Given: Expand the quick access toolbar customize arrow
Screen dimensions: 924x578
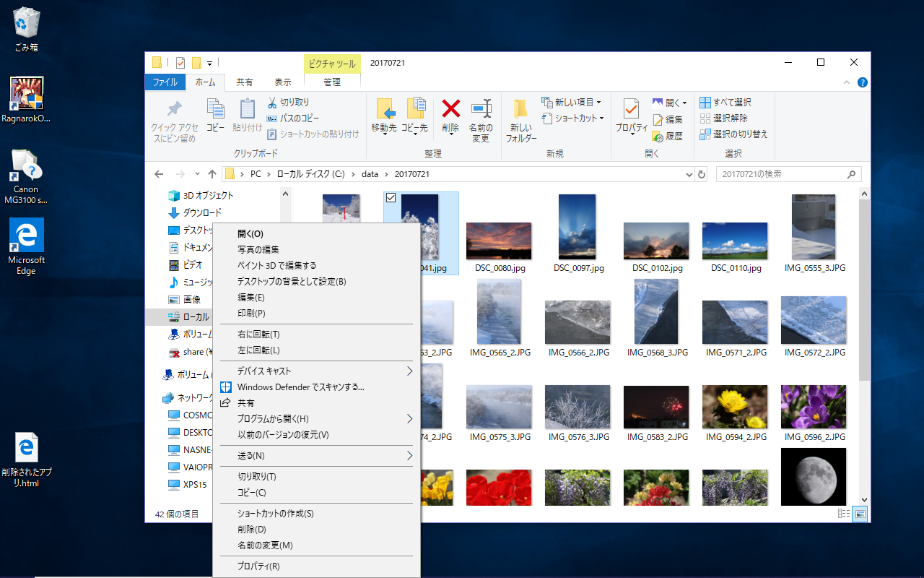Looking at the screenshot, I should click(x=209, y=63).
